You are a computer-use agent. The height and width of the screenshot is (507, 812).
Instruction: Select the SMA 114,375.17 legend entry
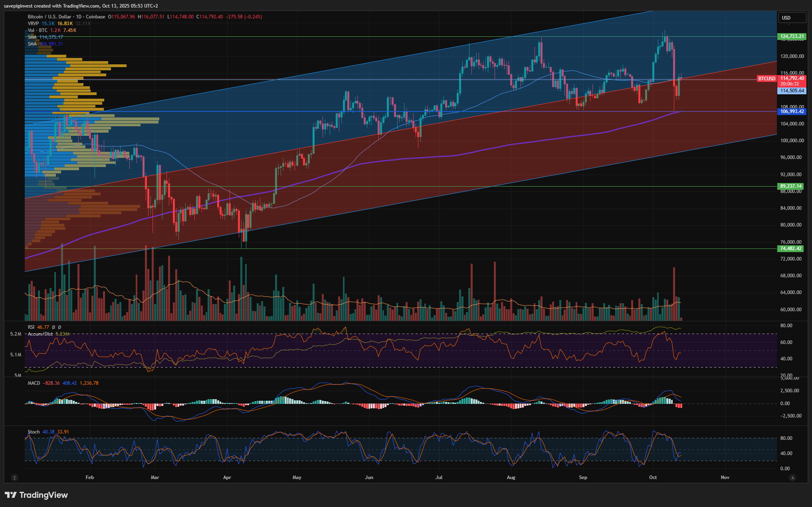[x=32, y=37]
